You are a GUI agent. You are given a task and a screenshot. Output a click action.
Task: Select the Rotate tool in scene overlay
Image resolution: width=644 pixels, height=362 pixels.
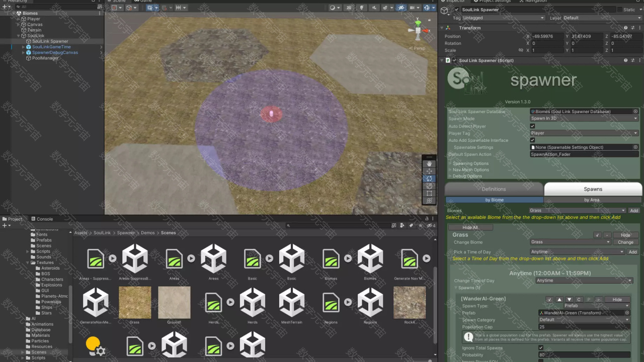[x=429, y=178]
